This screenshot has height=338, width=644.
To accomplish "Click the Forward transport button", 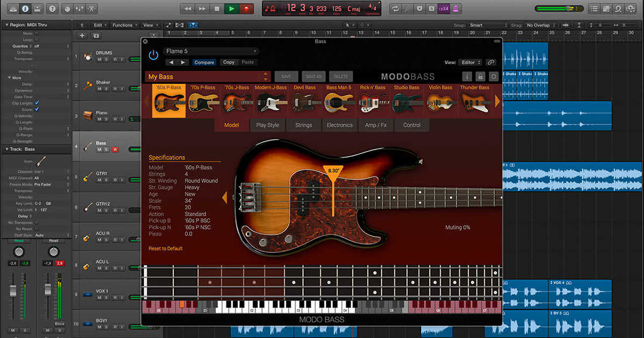I will point(202,9).
